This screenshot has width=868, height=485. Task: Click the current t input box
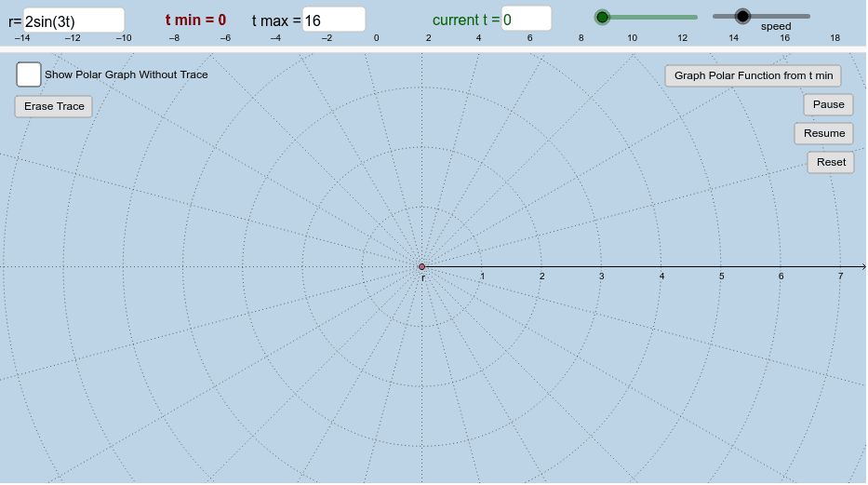coord(527,19)
